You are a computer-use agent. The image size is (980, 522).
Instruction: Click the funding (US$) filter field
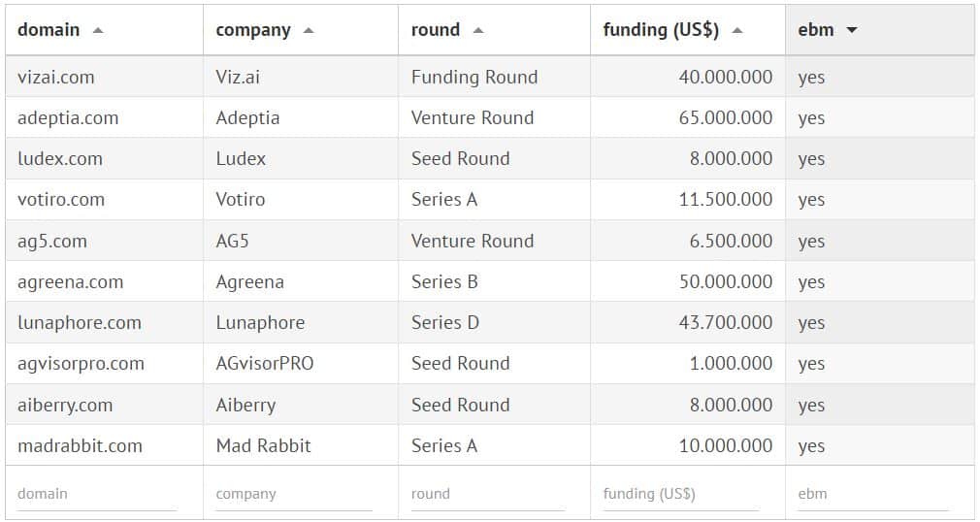click(x=681, y=494)
